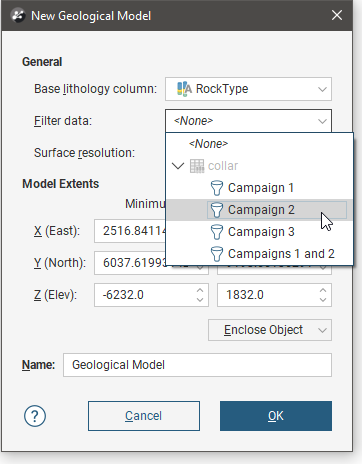Increase the Z minimum elevation value
The width and height of the screenshot is (362, 464).
(x=200, y=290)
